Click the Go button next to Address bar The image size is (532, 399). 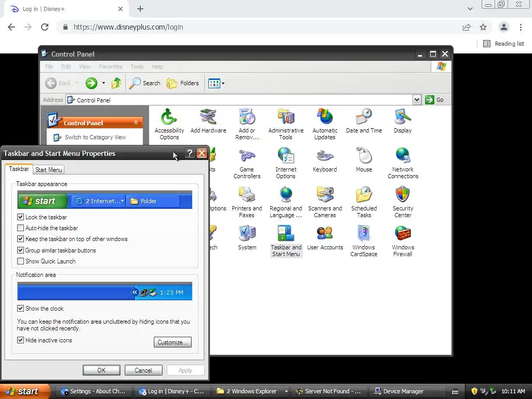click(x=435, y=100)
